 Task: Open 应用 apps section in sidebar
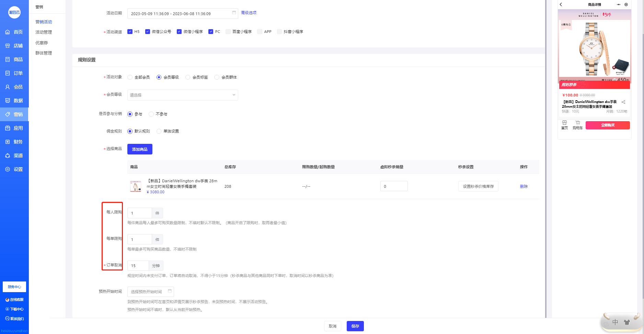click(14, 128)
